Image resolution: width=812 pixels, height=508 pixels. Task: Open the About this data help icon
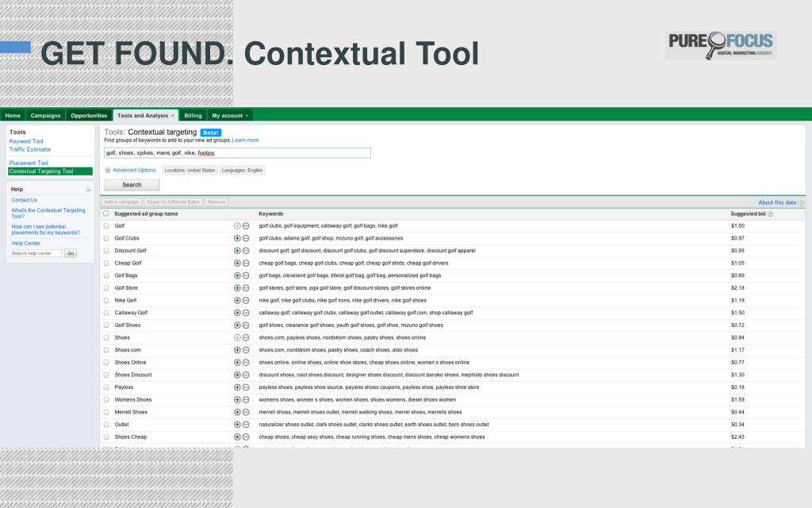[x=801, y=203]
